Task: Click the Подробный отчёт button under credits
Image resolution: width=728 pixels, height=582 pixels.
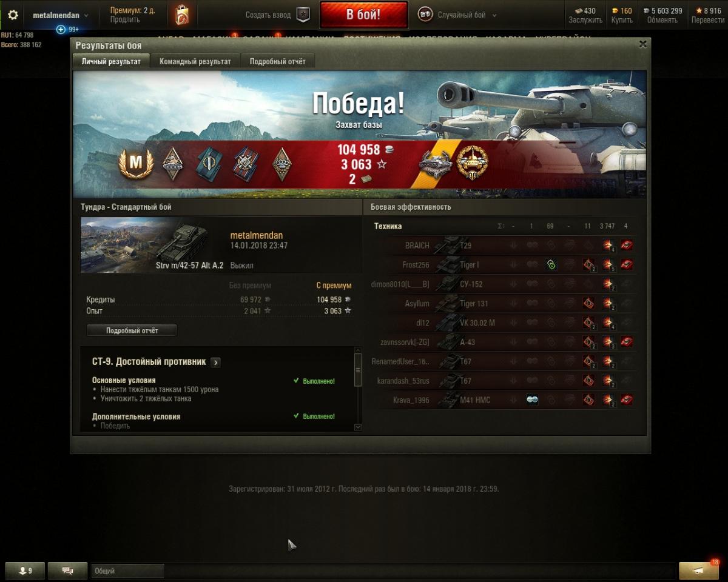Action: (132, 330)
